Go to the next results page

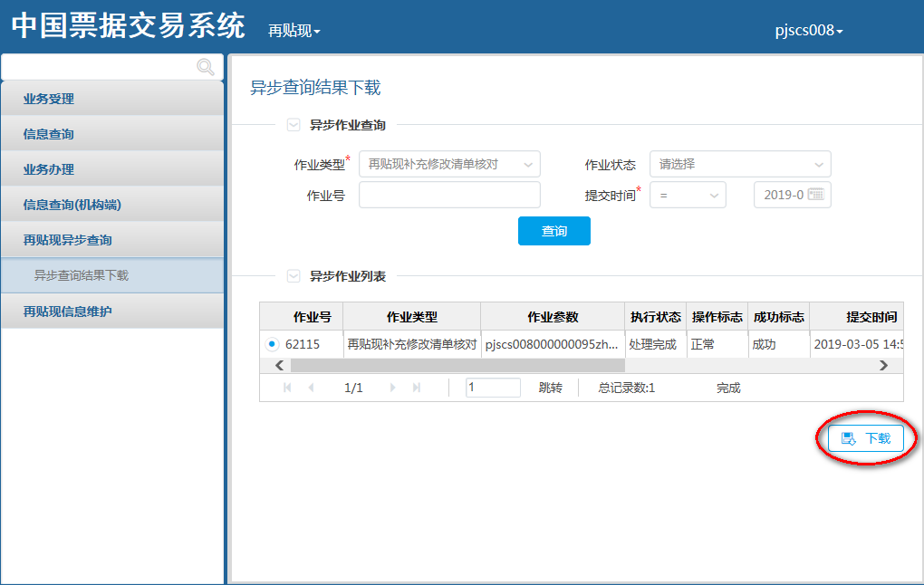click(393, 388)
